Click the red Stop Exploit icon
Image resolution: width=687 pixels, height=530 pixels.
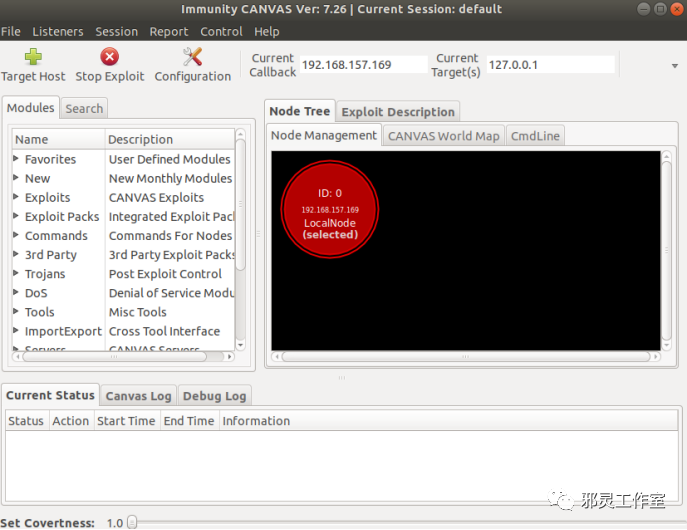point(110,57)
